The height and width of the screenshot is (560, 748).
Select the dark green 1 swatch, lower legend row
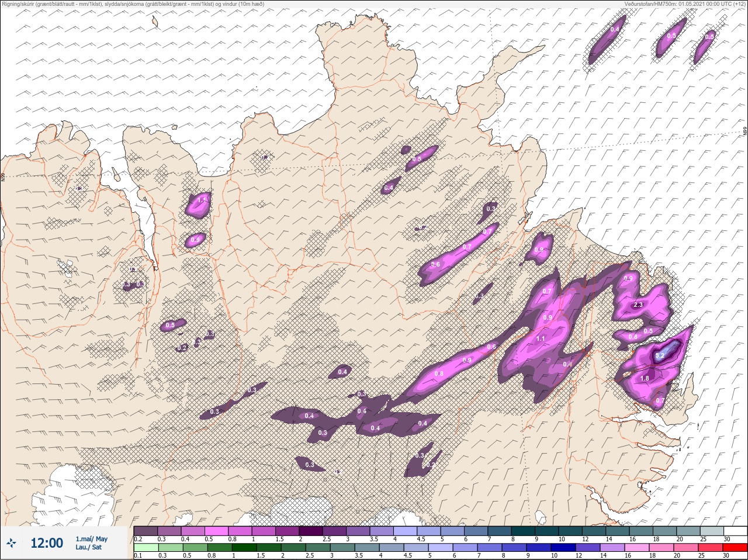244,548
